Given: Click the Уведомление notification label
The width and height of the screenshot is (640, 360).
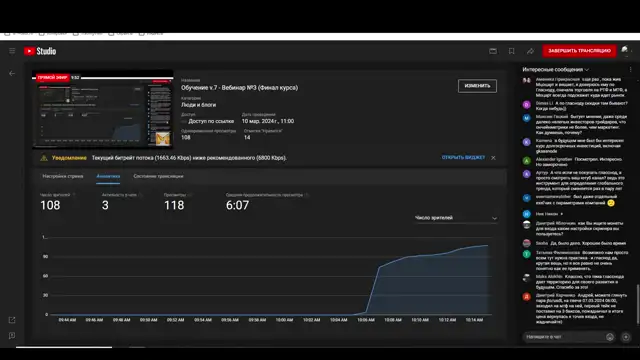Looking at the screenshot, I should [x=69, y=158].
